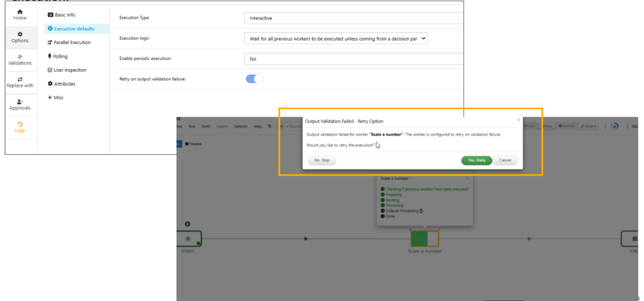
Task: Open the Reset dropdown in toolbar
Action: [x=589, y=126]
